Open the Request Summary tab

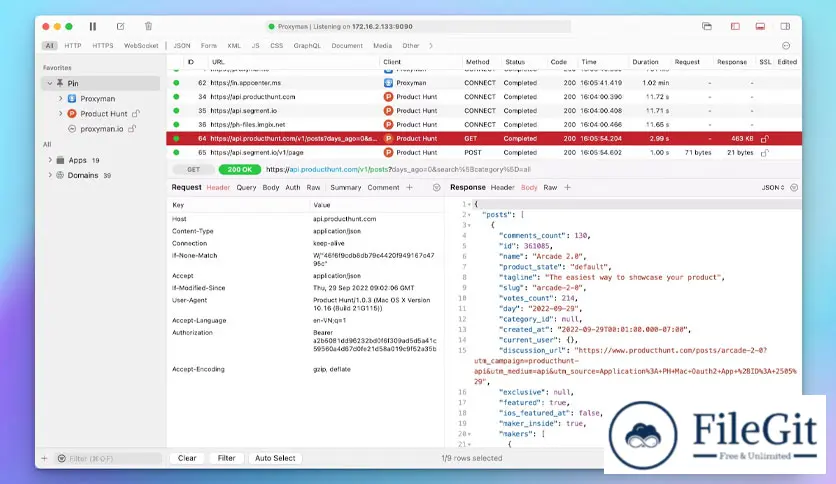345,188
